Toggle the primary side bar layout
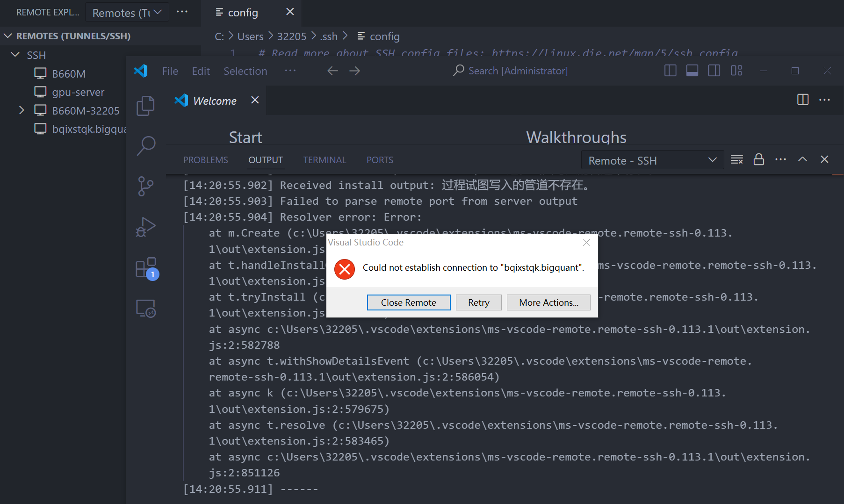The image size is (844, 504). (x=670, y=71)
